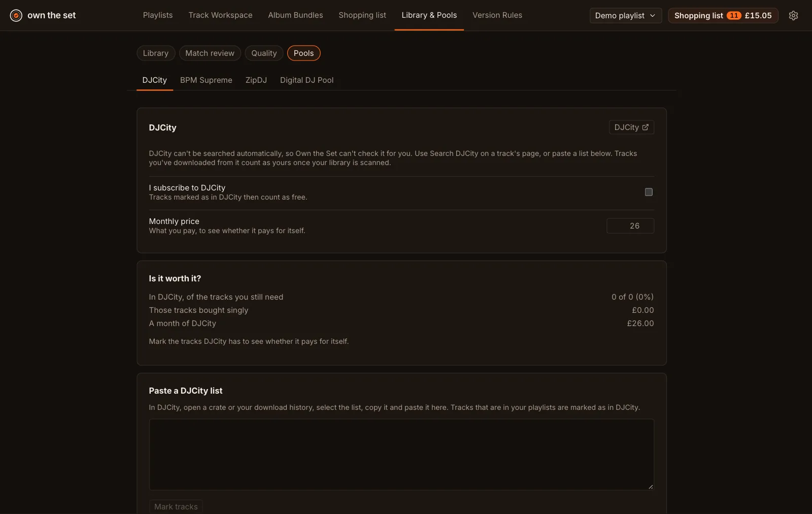
Task: Go to Track Workspace
Action: click(x=220, y=15)
